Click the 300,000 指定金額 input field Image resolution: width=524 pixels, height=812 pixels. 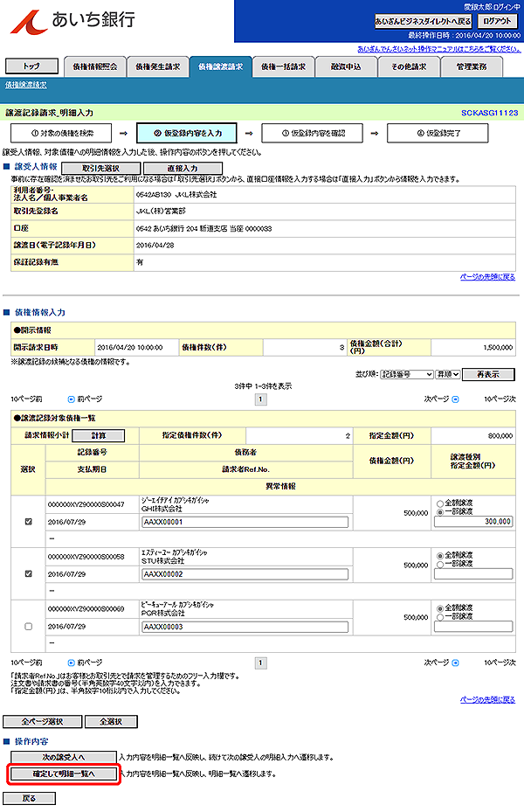pyautogui.click(x=473, y=522)
